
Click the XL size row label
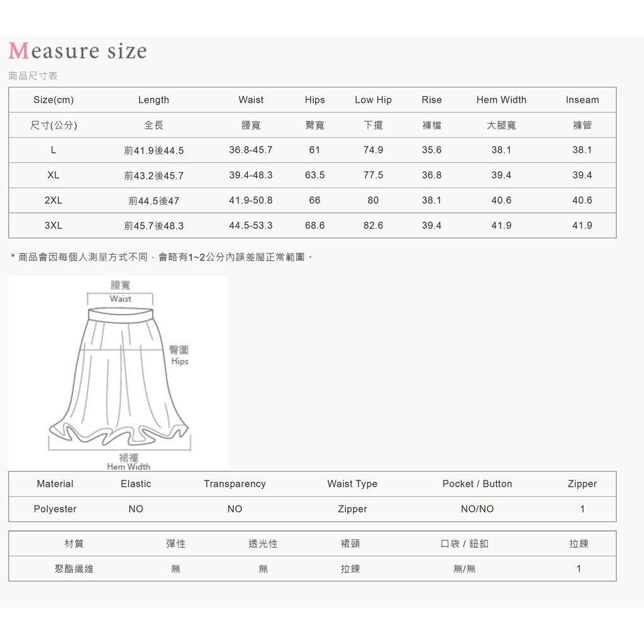tap(53, 175)
